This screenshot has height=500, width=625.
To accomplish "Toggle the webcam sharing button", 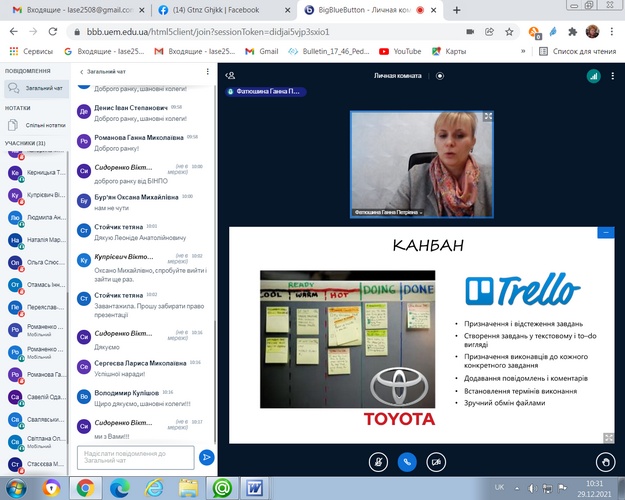I will coord(436,462).
